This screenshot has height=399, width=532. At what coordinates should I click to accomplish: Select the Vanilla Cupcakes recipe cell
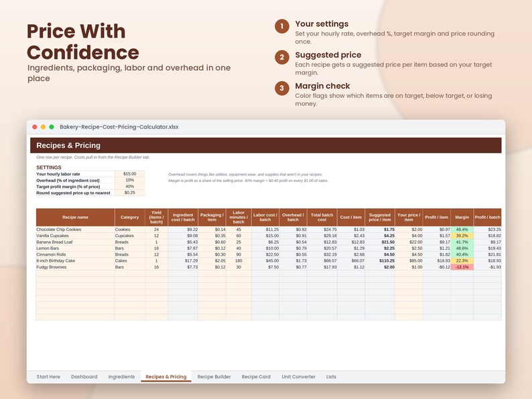coord(75,236)
